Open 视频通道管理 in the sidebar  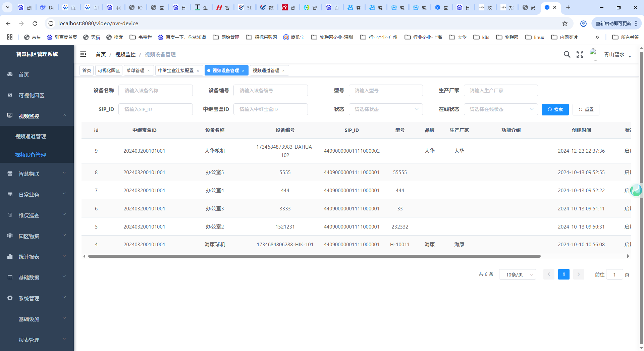click(31, 136)
